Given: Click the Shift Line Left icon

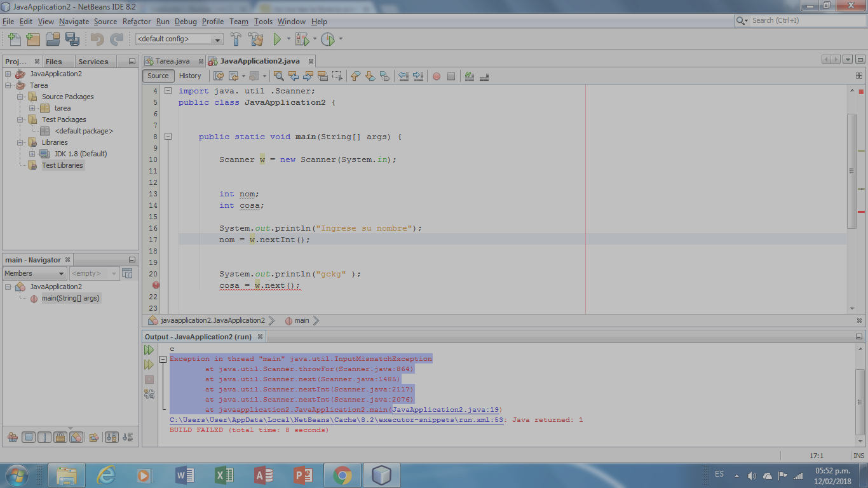Looking at the screenshot, I should point(403,76).
